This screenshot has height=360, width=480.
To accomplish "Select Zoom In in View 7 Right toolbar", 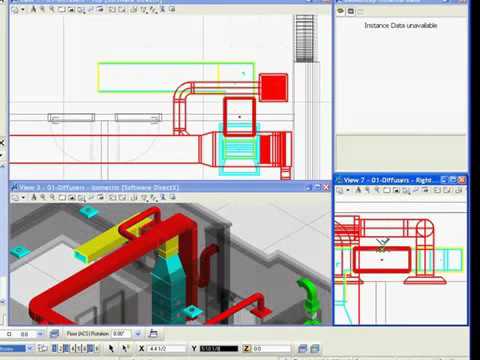I will coord(367,190).
